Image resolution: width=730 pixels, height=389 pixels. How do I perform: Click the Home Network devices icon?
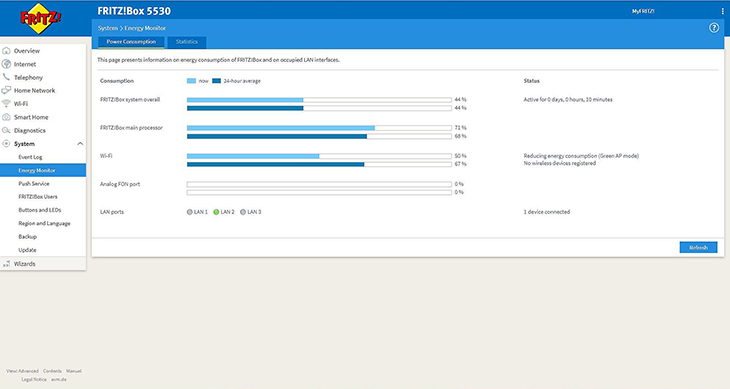(x=6, y=90)
